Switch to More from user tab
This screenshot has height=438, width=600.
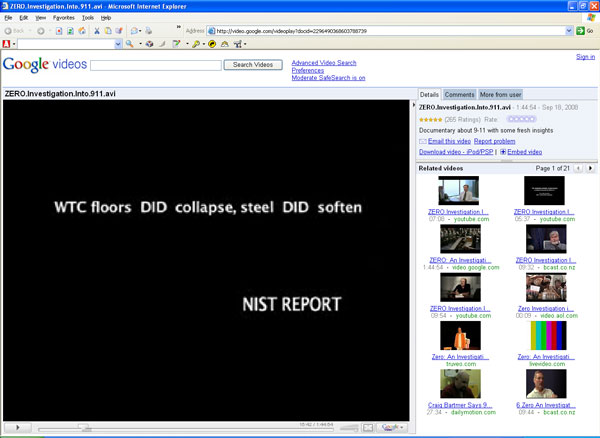coord(500,94)
